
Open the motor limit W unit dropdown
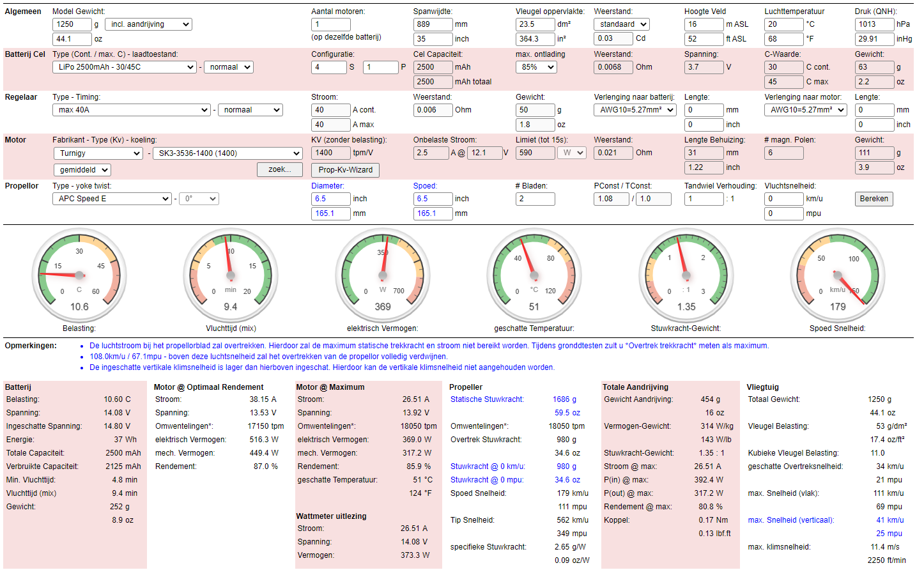tap(572, 153)
